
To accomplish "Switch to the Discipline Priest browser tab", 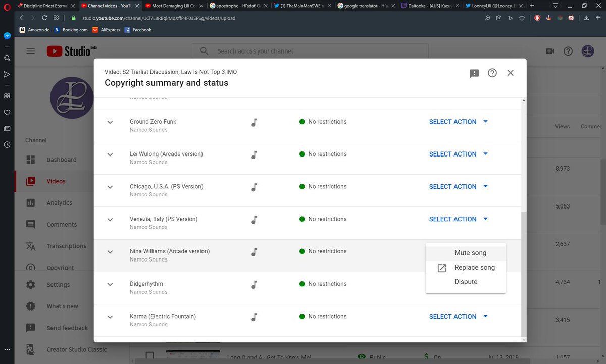I will tap(45, 6).
